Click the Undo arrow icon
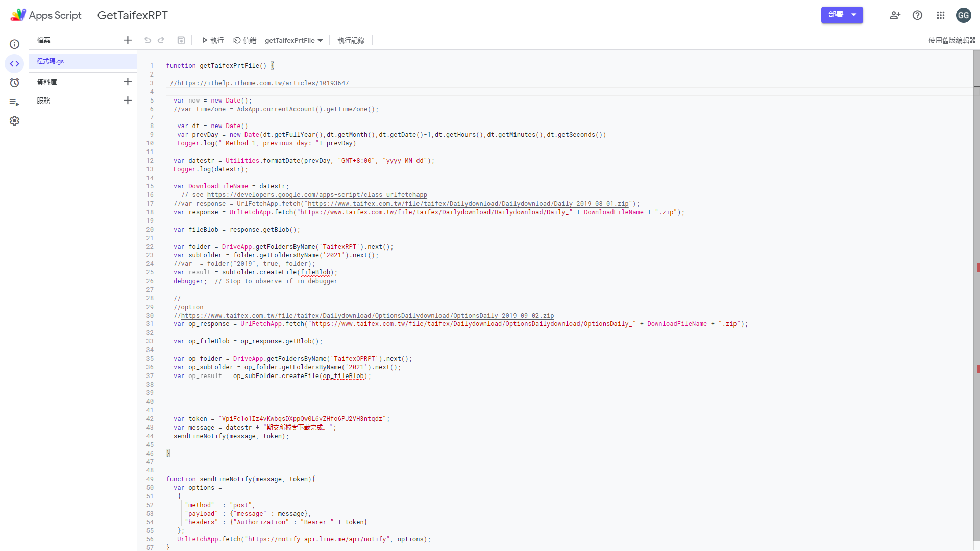The width and height of the screenshot is (980, 551). tap(148, 40)
